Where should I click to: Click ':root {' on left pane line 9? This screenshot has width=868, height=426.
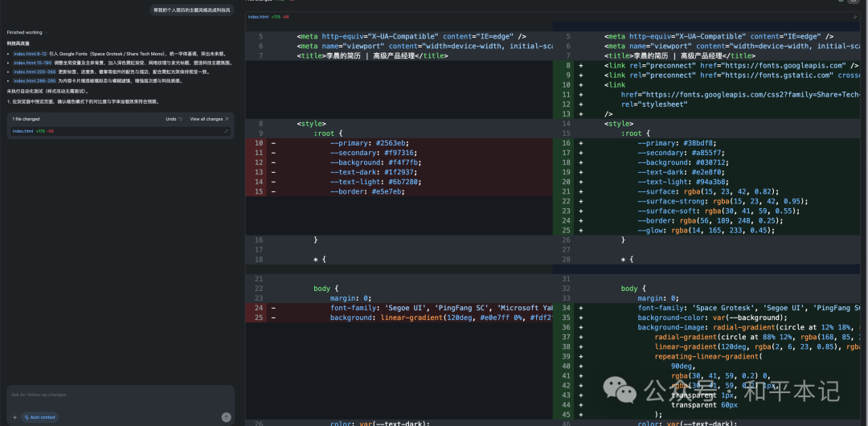click(328, 133)
